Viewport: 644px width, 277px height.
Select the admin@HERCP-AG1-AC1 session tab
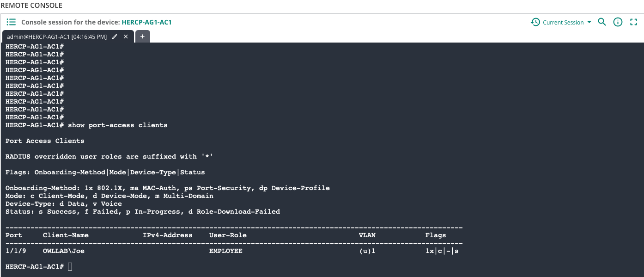click(57, 37)
